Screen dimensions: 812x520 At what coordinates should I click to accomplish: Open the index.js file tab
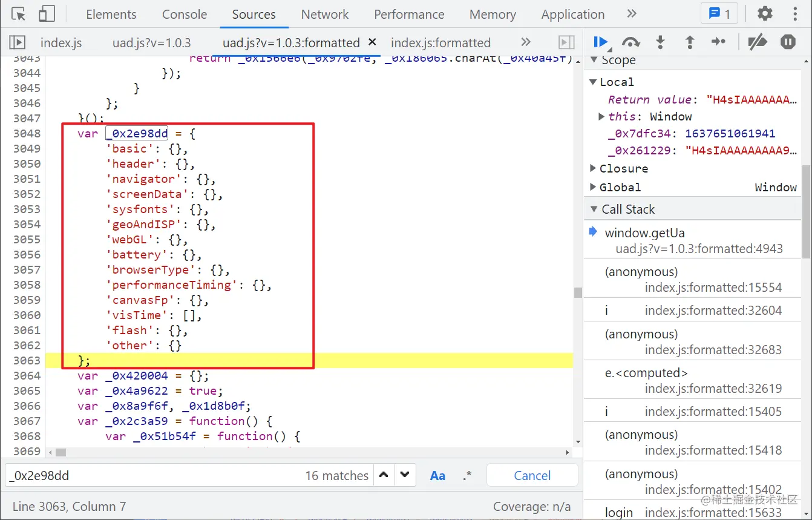pyautogui.click(x=61, y=43)
